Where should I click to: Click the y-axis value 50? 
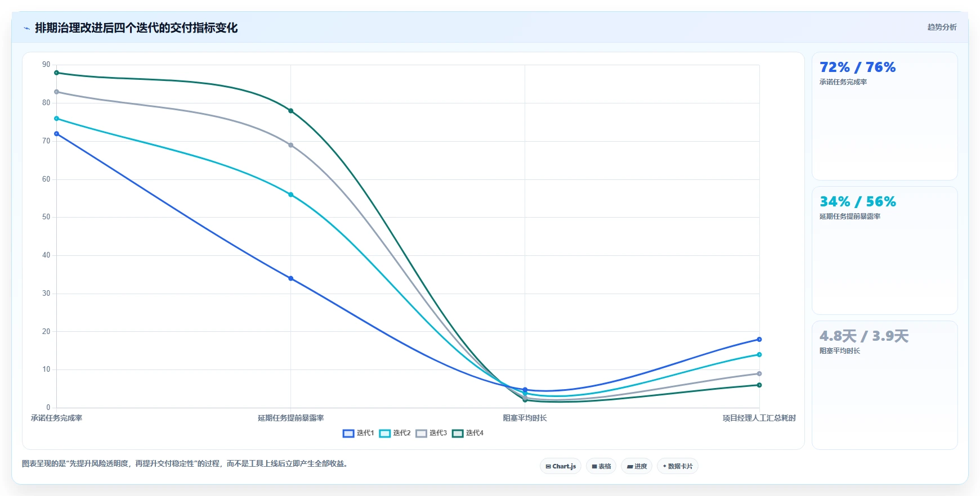coord(46,217)
